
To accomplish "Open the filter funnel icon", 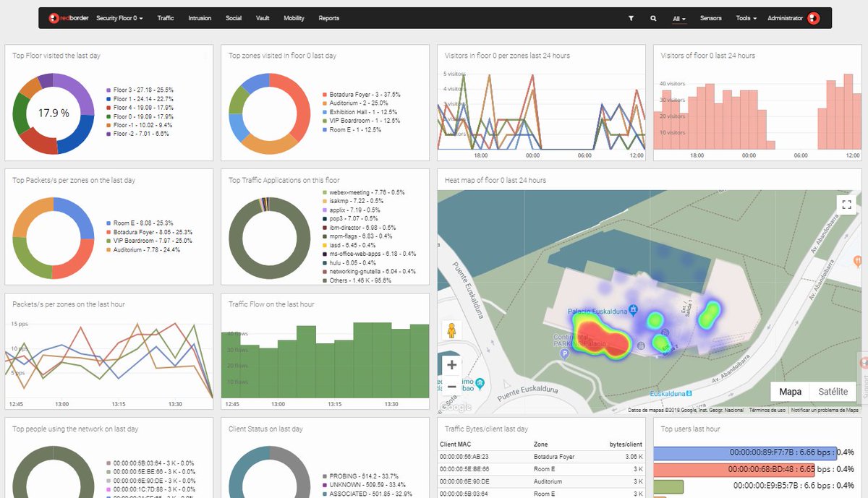I will pos(631,18).
